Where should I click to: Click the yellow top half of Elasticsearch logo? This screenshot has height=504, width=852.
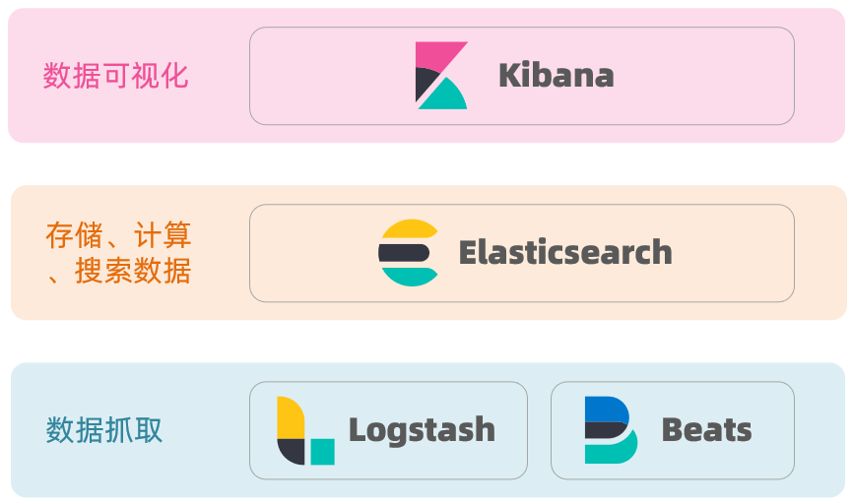pyautogui.click(x=409, y=230)
